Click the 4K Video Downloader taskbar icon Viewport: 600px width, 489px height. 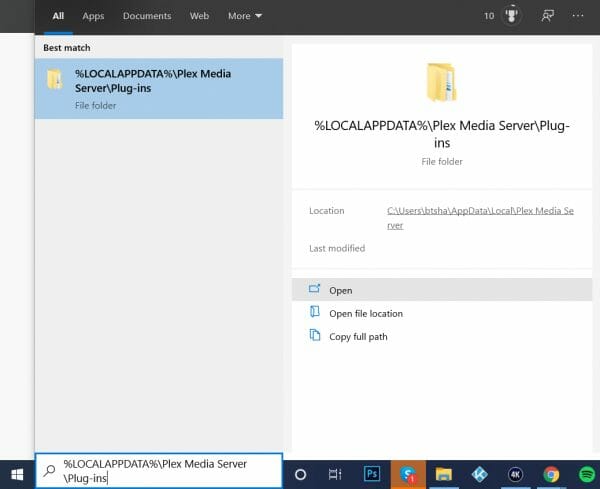coord(515,474)
